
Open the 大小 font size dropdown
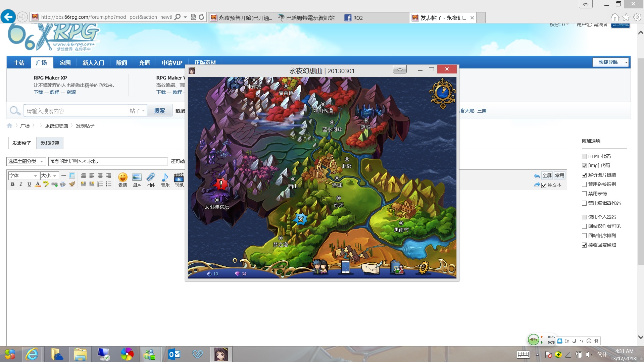click(49, 175)
